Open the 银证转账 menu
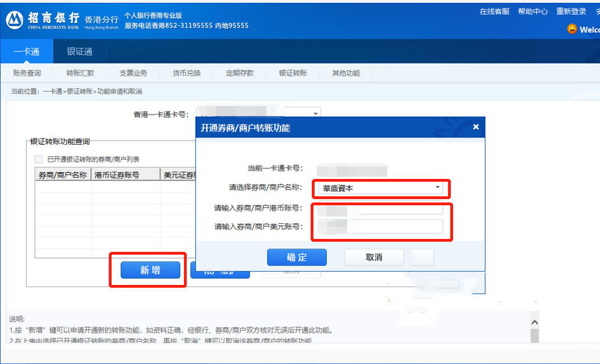 [293, 73]
